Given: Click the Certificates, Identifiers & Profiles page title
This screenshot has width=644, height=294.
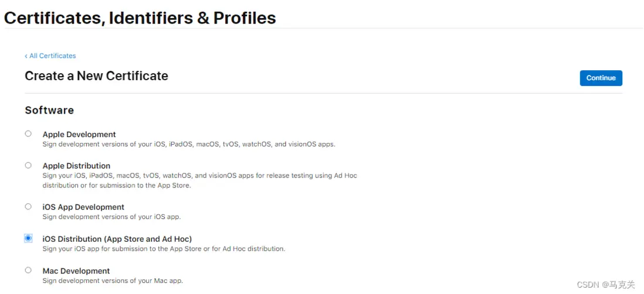Looking at the screenshot, I should click(x=140, y=18).
